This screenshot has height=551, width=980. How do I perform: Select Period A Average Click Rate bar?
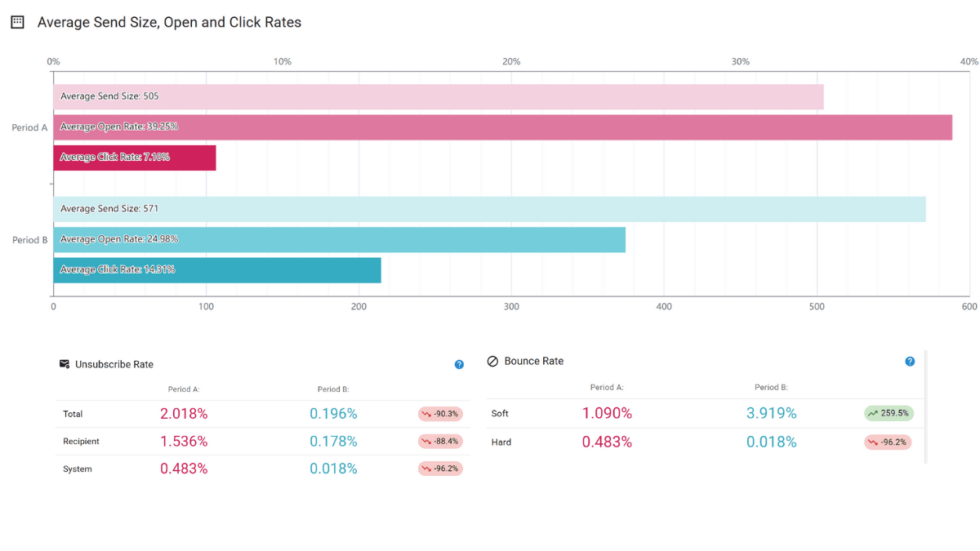(135, 158)
